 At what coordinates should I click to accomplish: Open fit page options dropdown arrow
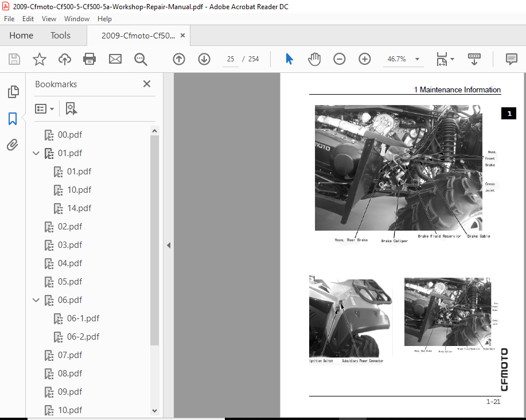coord(452,59)
